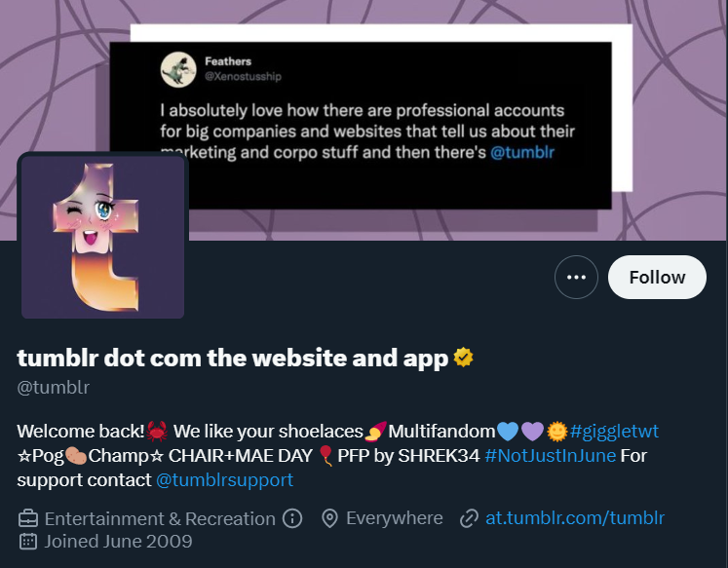Image resolution: width=728 pixels, height=568 pixels.
Task: Open the tumblr profile picture
Action: pos(103,237)
